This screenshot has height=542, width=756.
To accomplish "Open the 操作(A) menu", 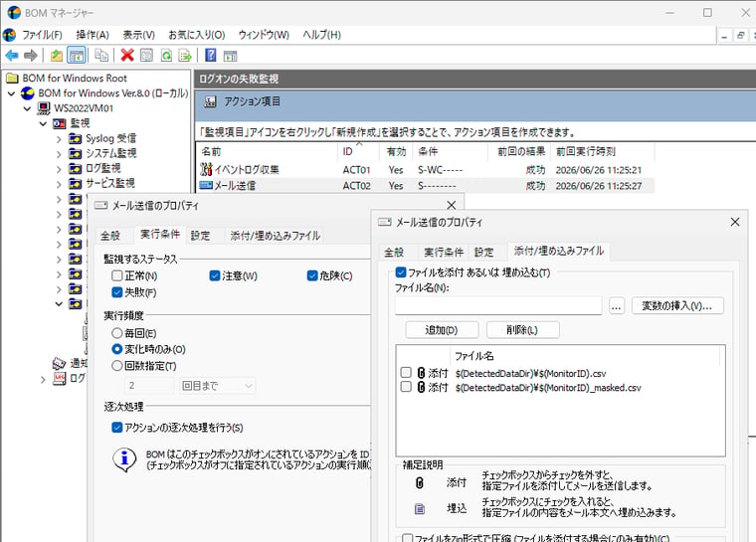I will pyautogui.click(x=93, y=35).
